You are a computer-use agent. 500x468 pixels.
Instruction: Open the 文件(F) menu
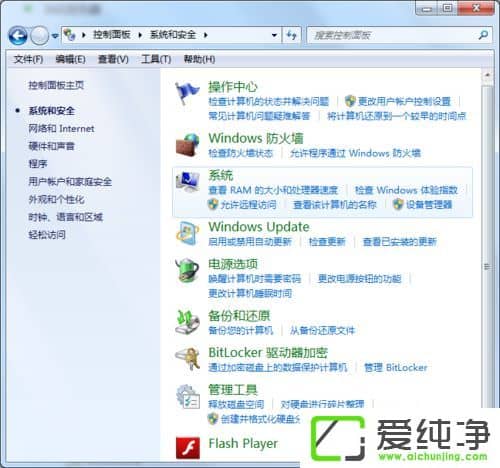coord(28,59)
